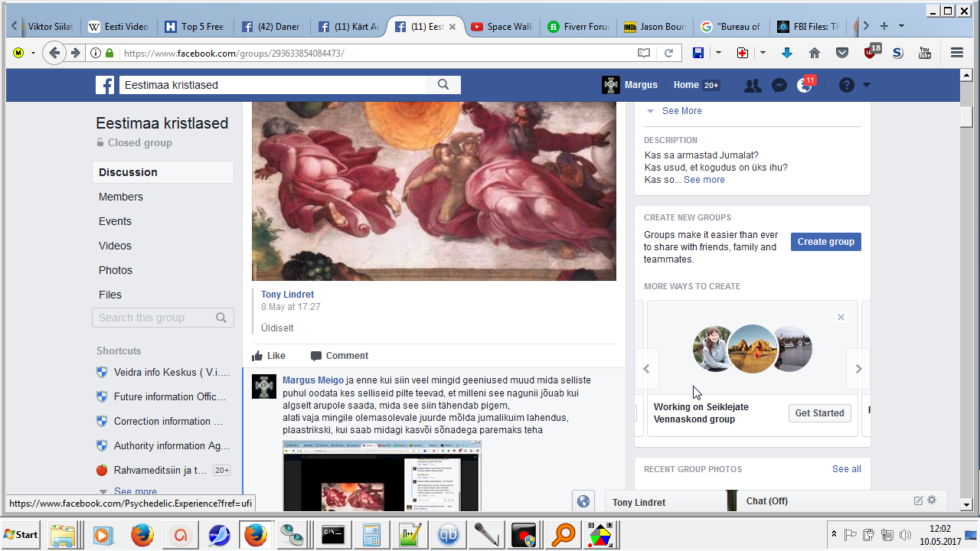Expand Shortcuts list with See more
The image size is (980, 551).
pyautogui.click(x=136, y=491)
